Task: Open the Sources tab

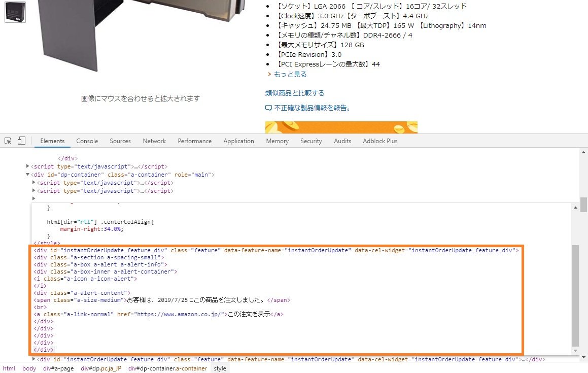Action: 120,141
